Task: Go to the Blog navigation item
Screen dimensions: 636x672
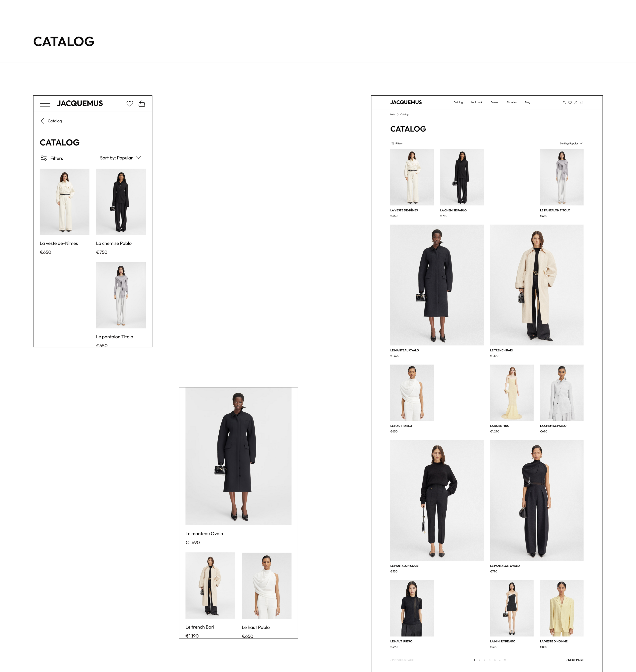Action: tap(527, 102)
